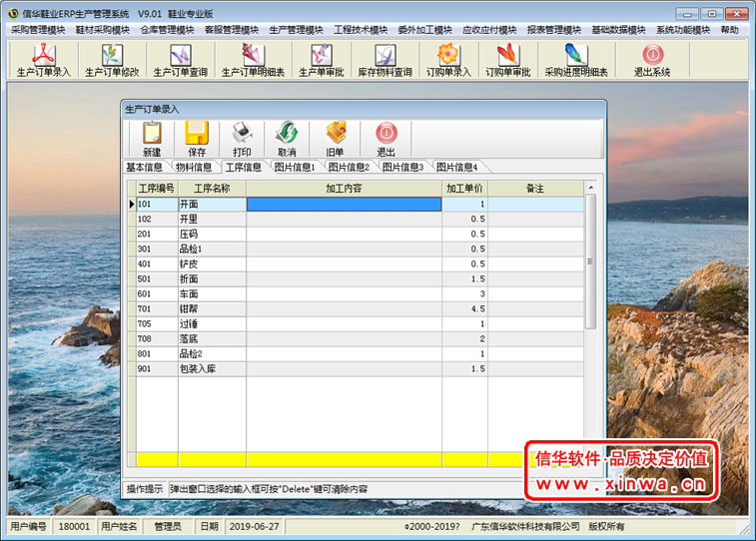Screen dimensions: 756x541
Task: Click 备注 cell of row 601
Action: (x=535, y=293)
